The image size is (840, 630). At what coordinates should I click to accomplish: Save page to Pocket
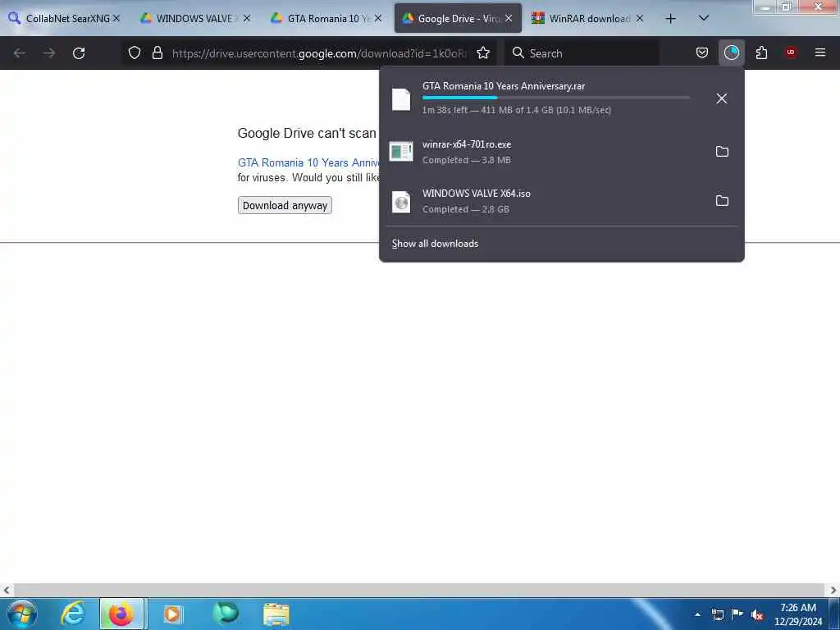pyautogui.click(x=702, y=52)
